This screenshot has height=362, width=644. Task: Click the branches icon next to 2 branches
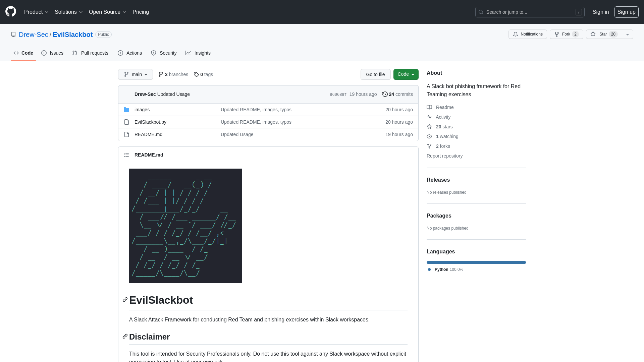(x=161, y=74)
